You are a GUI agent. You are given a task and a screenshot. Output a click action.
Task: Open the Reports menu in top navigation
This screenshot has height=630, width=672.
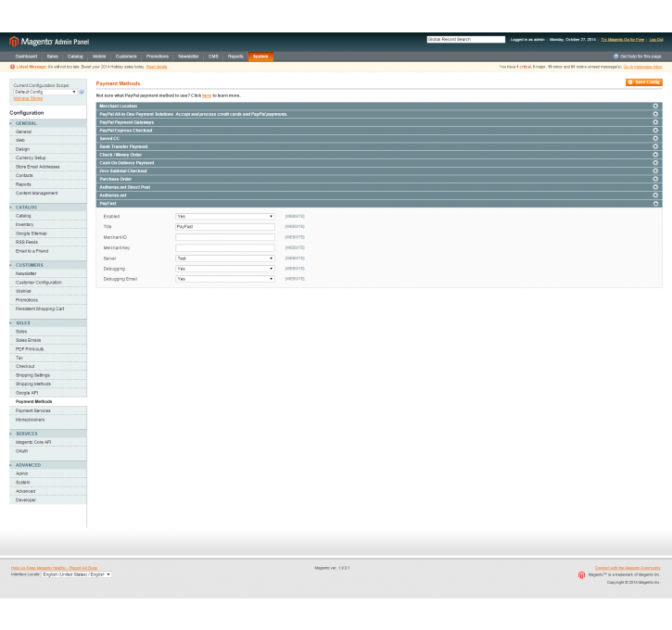235,57
